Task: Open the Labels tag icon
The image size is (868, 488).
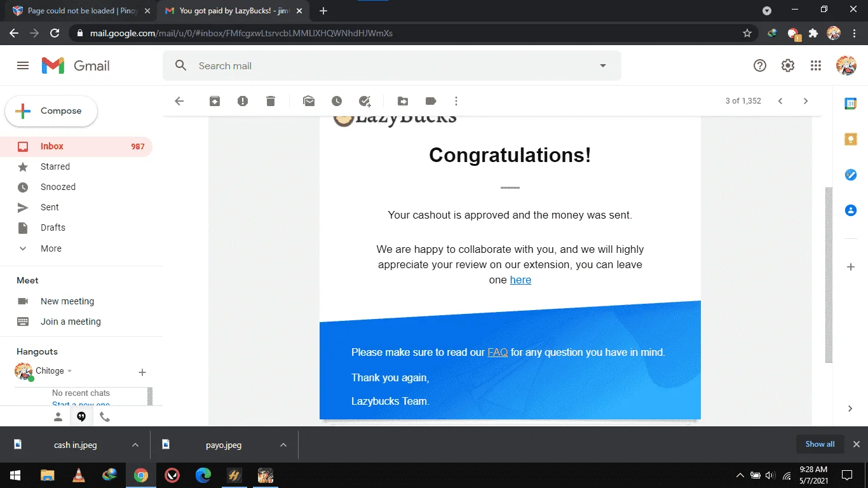Action: [x=431, y=101]
